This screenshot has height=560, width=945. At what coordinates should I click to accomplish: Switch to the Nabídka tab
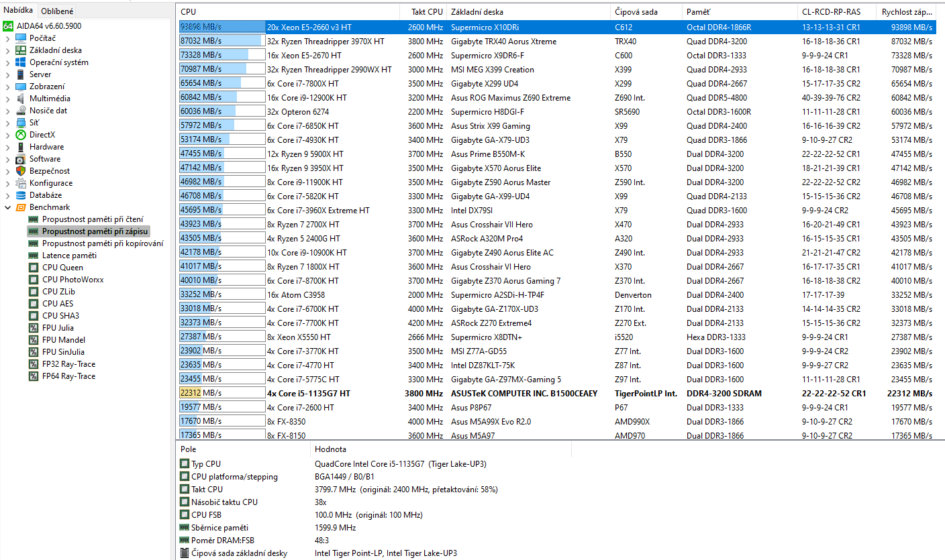click(x=18, y=10)
